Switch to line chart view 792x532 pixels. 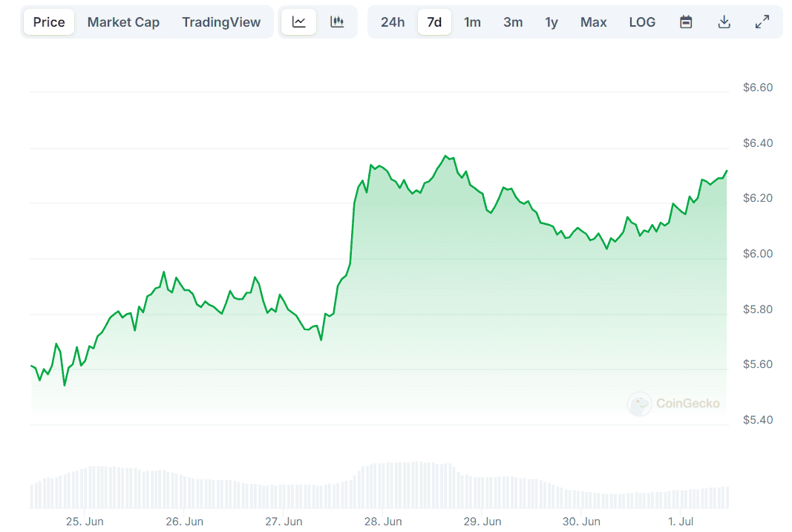[298, 22]
